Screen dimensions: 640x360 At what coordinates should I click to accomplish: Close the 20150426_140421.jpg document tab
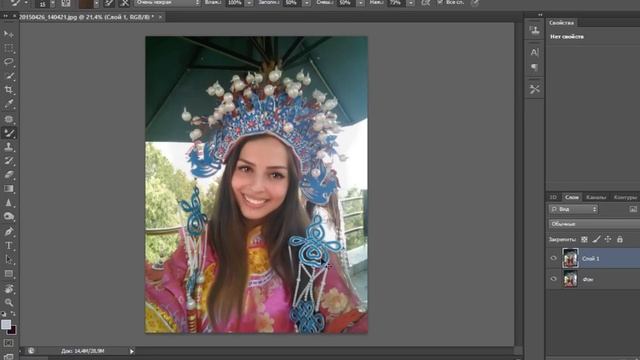tap(160, 17)
